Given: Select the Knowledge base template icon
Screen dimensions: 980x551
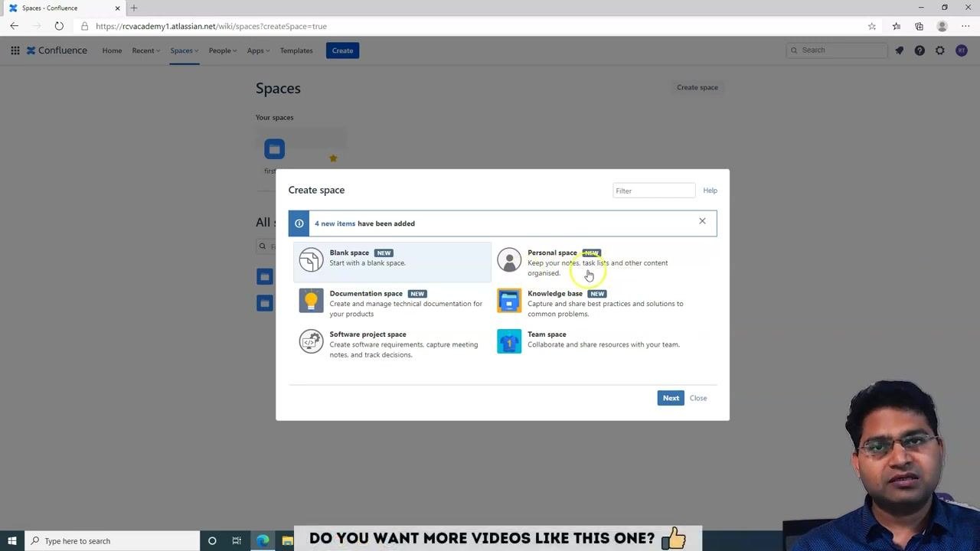Looking at the screenshot, I should (509, 301).
